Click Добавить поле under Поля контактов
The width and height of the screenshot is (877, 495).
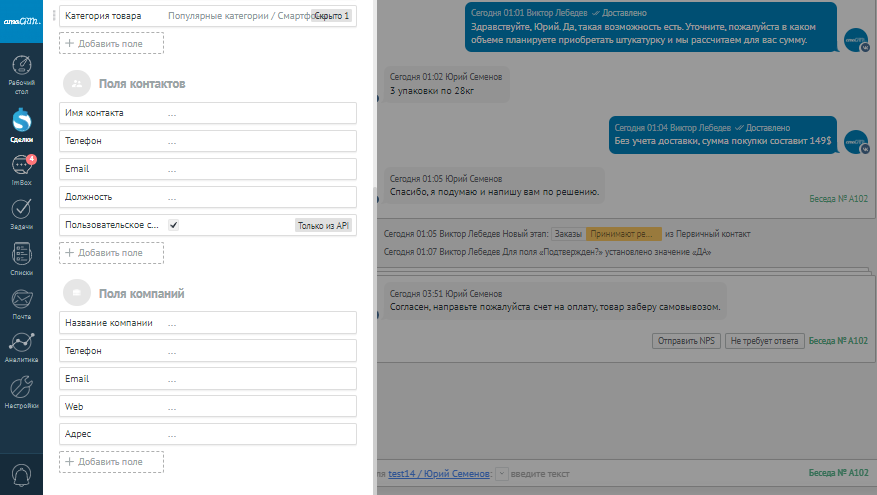pos(111,253)
